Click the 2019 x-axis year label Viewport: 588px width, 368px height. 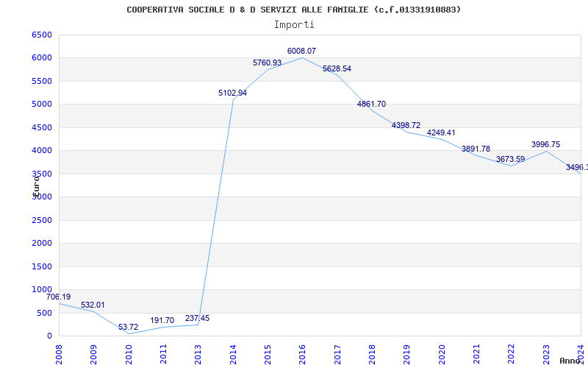point(407,355)
